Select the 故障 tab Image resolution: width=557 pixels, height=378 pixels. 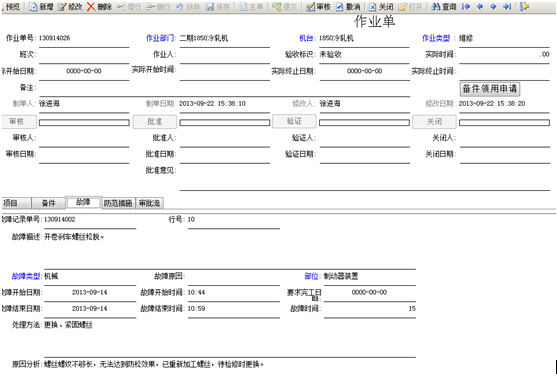click(83, 202)
